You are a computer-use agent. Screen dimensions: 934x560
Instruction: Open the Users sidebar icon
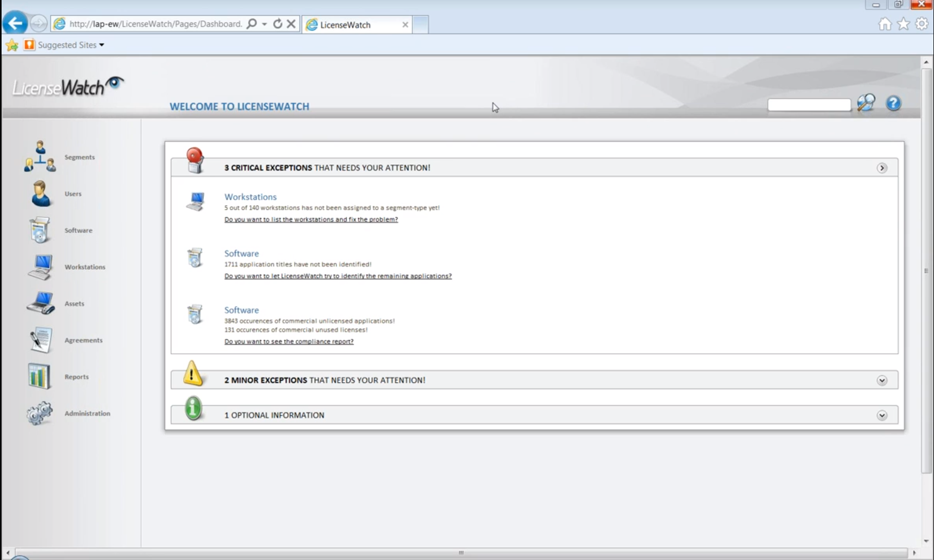click(x=40, y=194)
